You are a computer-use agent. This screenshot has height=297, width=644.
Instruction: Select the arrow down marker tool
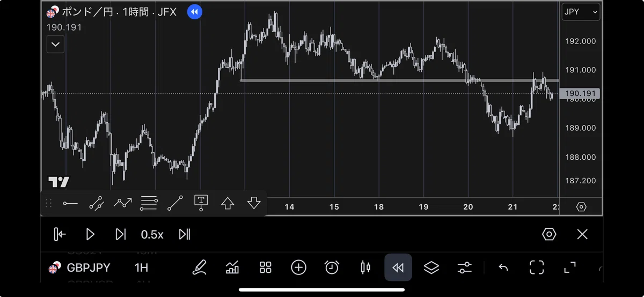click(x=254, y=203)
